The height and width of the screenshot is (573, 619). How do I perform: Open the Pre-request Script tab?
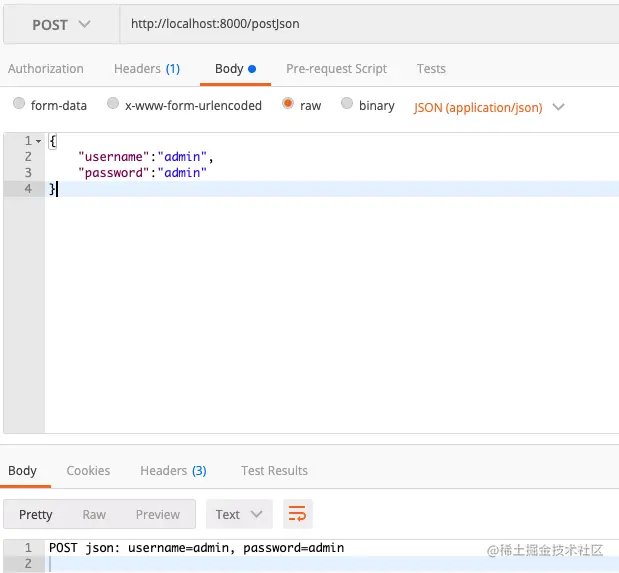pyautogui.click(x=336, y=69)
